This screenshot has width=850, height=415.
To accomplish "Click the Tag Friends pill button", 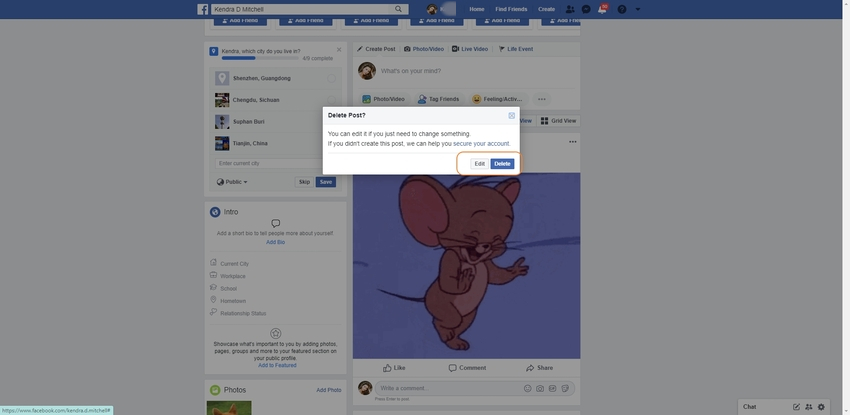I will point(438,99).
